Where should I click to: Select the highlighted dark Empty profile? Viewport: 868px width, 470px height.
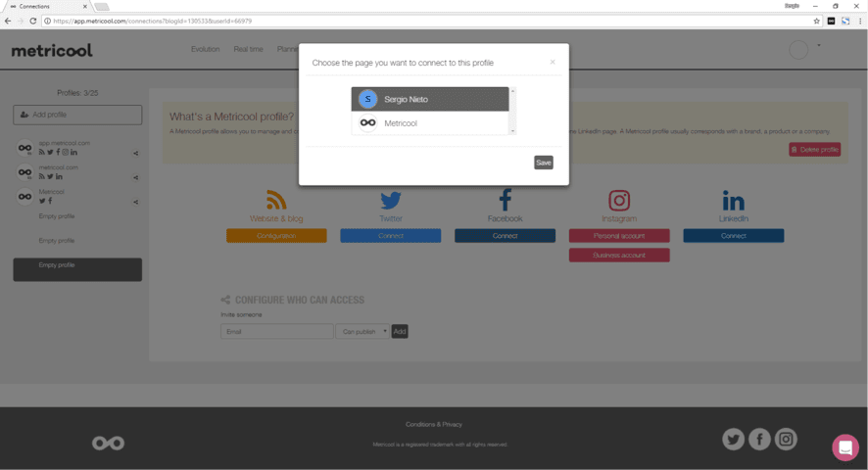point(77,269)
